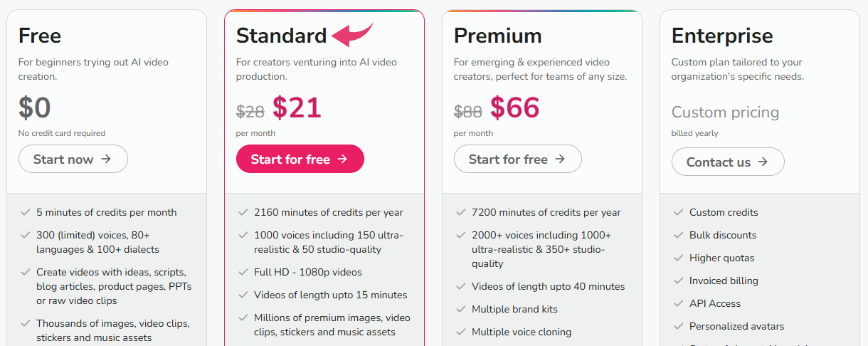
Task: Click the Start now button
Action: (73, 159)
